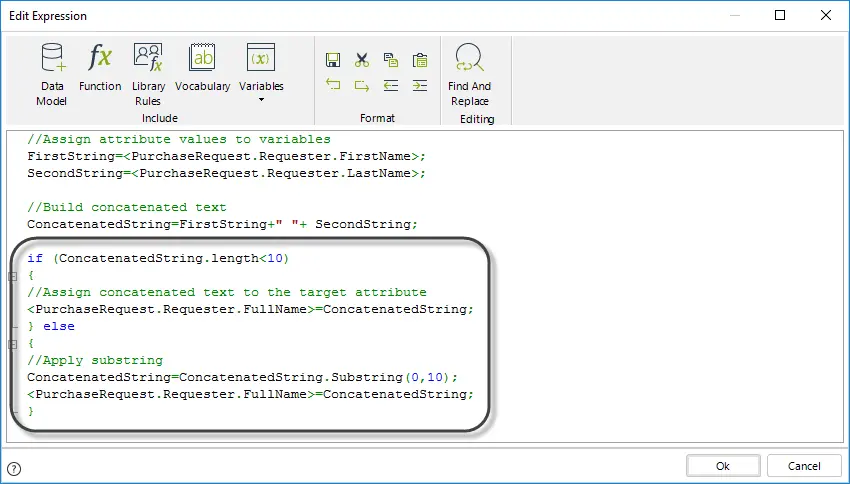Cut selected text with scissors icon
Image resolution: width=850 pixels, height=484 pixels.
point(362,60)
